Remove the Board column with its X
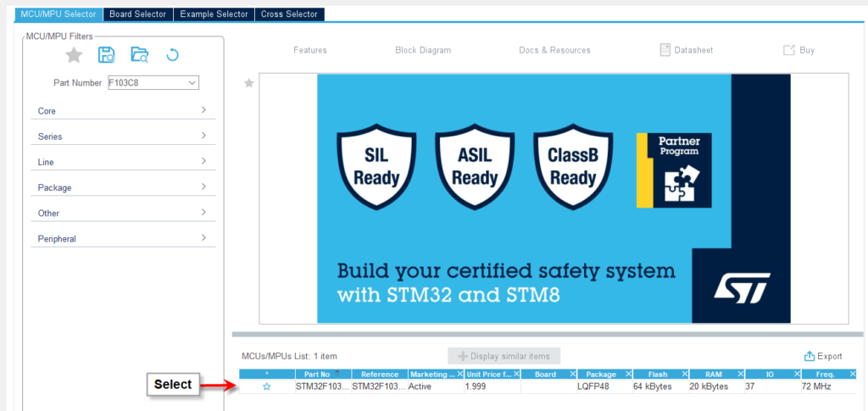This screenshot has width=868, height=411. [x=573, y=374]
